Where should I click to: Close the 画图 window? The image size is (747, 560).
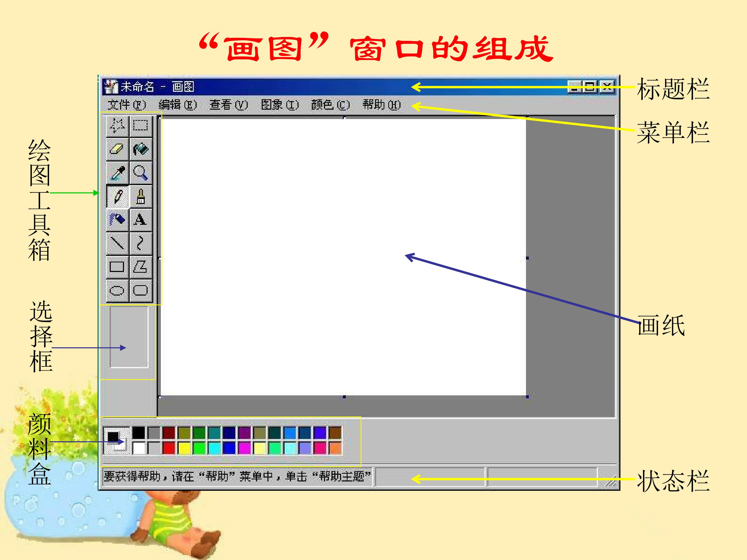pos(607,87)
